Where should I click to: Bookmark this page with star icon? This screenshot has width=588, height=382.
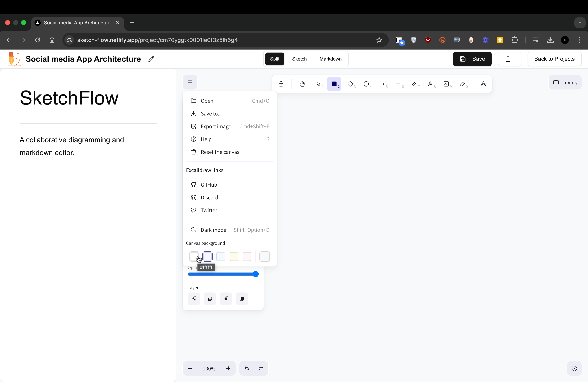(379, 40)
